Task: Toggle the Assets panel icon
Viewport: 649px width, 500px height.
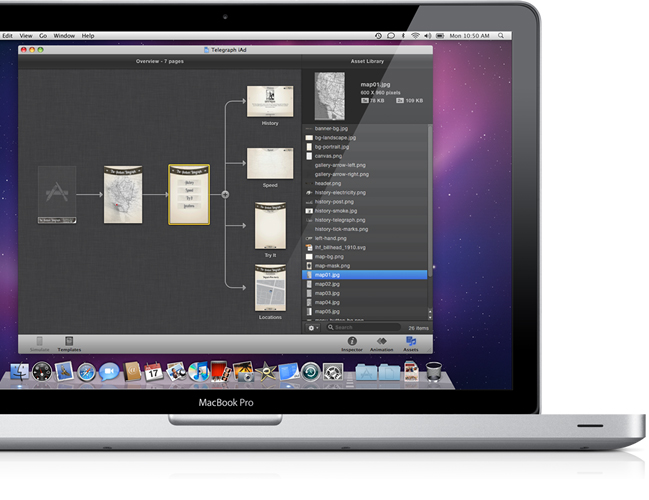Action: [411, 341]
